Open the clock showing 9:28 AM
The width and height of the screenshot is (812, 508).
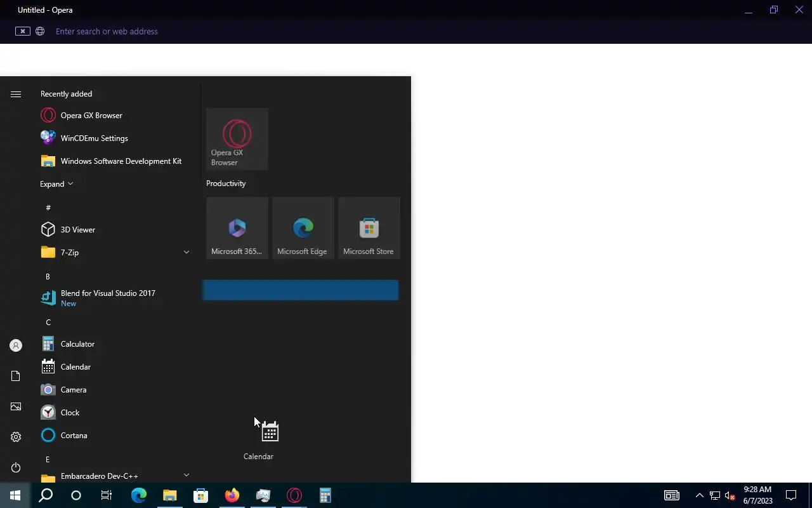click(x=757, y=495)
